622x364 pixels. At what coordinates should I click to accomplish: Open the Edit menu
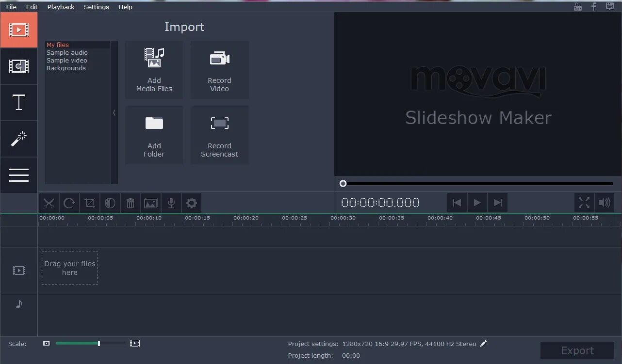coord(32,7)
